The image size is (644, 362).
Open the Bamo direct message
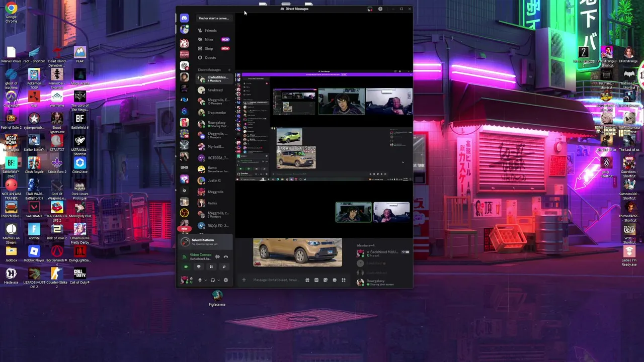coord(215,169)
